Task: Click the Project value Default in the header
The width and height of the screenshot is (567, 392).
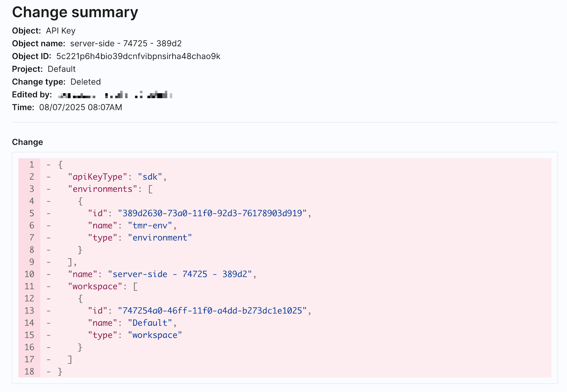Action: click(62, 69)
